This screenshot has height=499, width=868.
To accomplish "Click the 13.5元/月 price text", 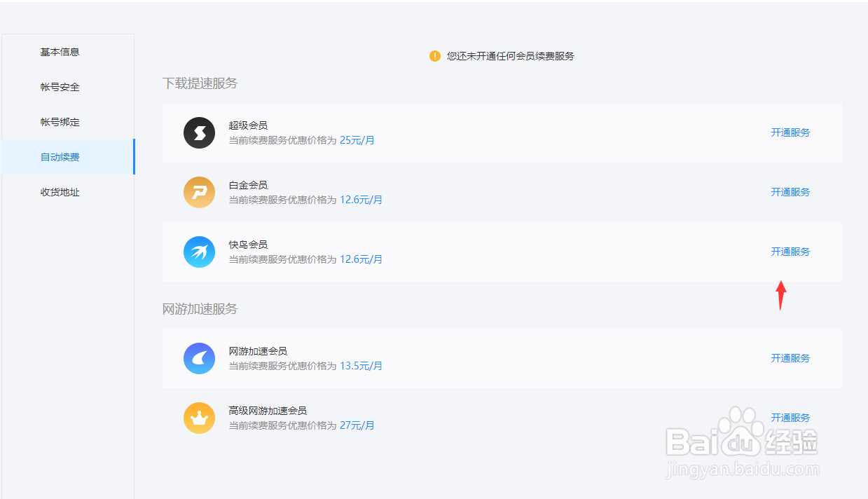I will 361,366.
